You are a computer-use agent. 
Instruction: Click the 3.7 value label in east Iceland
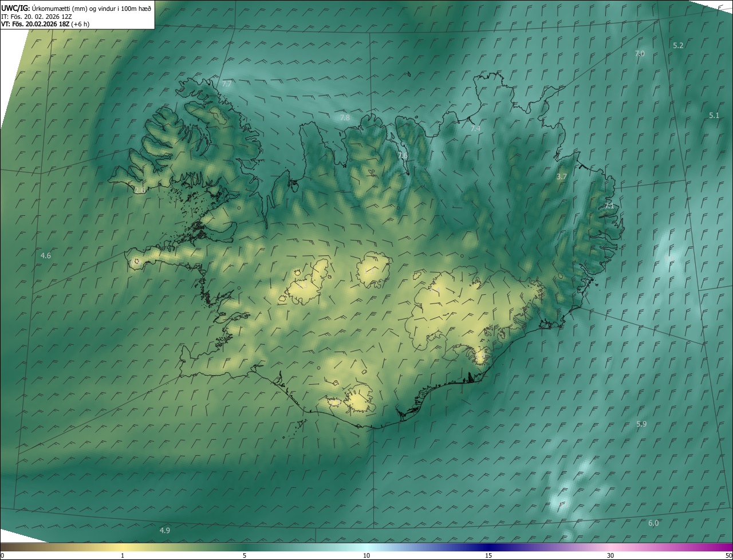(561, 177)
